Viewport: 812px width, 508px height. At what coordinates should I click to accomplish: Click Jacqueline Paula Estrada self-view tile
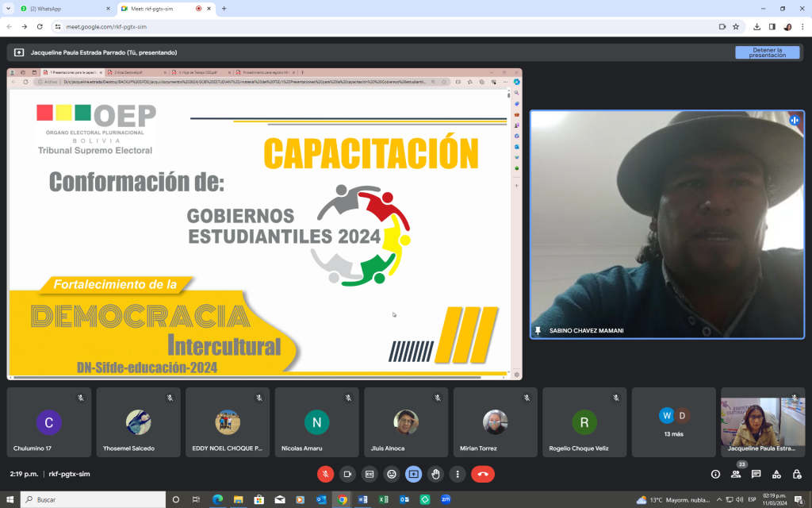click(x=763, y=422)
